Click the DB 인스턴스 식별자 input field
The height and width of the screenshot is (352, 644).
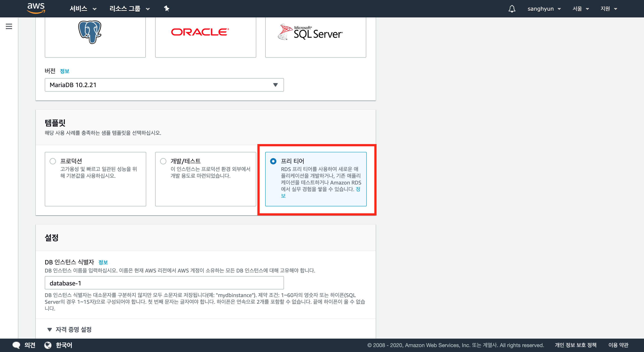coord(164,283)
